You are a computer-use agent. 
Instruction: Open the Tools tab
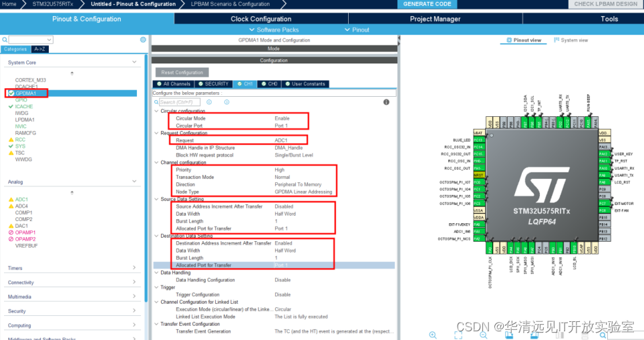609,19
